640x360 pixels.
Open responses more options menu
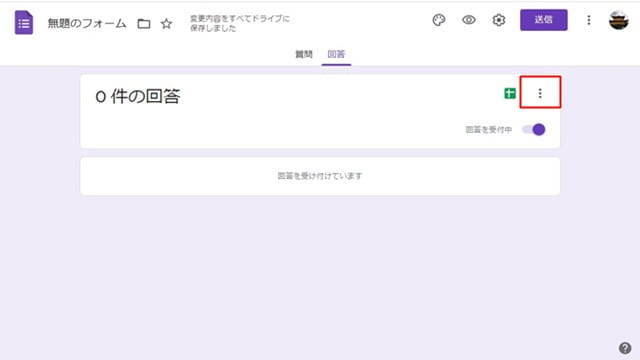click(540, 93)
